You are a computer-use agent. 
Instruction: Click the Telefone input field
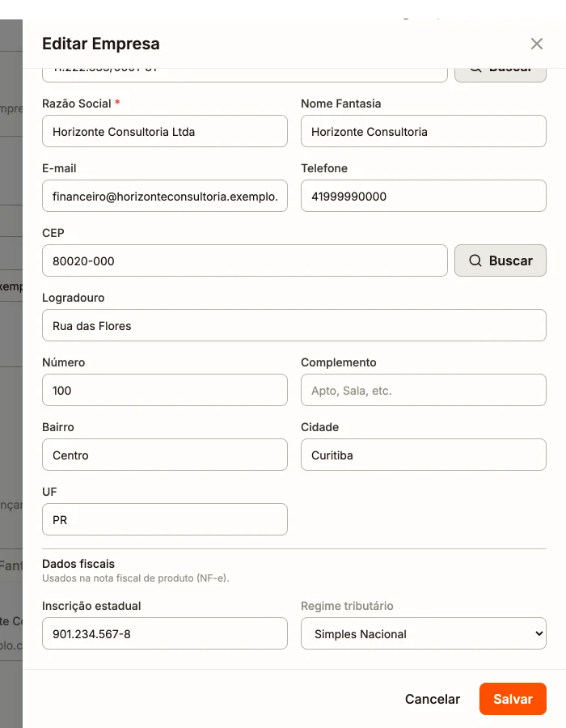pos(423,196)
